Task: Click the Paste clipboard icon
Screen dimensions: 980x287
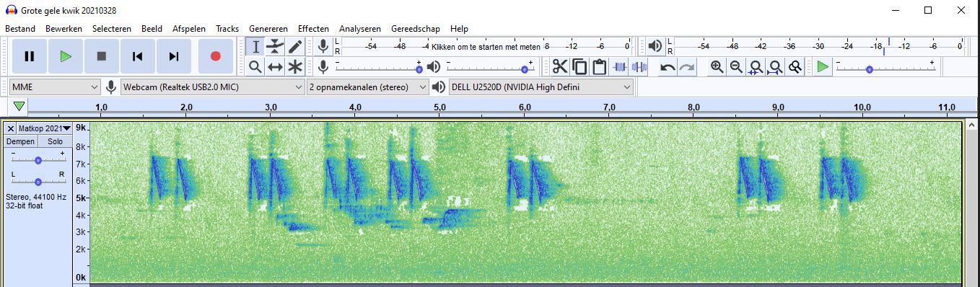Action: click(x=599, y=67)
